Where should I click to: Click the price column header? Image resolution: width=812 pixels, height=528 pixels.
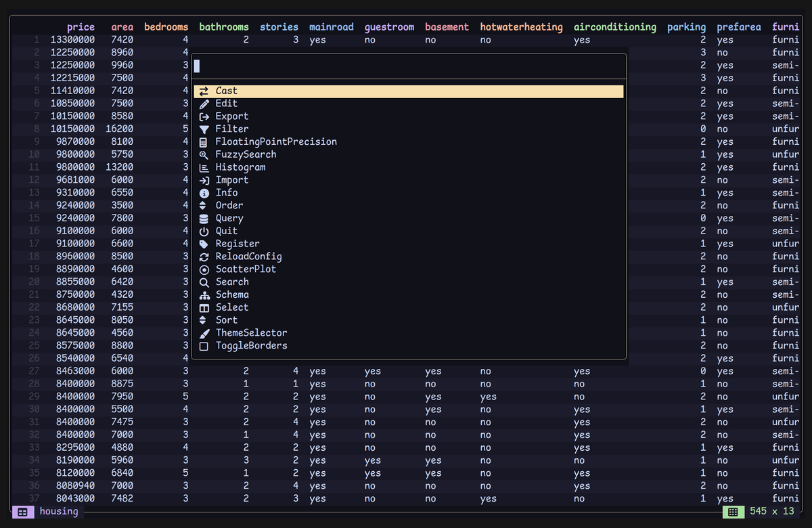[81, 27]
